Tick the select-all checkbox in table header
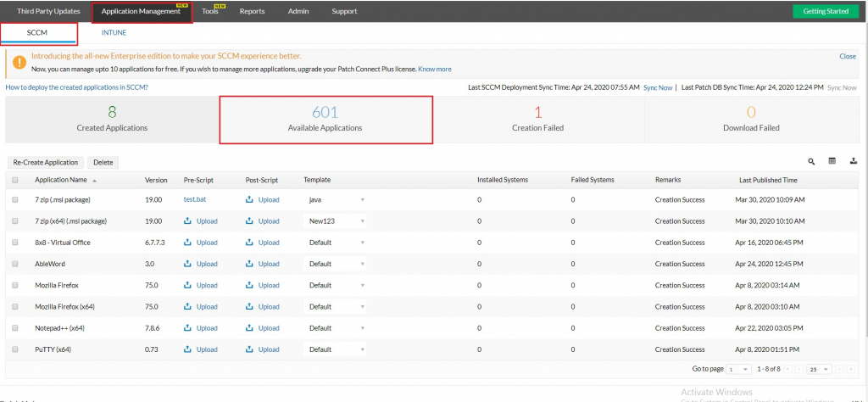The width and height of the screenshot is (868, 402). click(x=15, y=180)
